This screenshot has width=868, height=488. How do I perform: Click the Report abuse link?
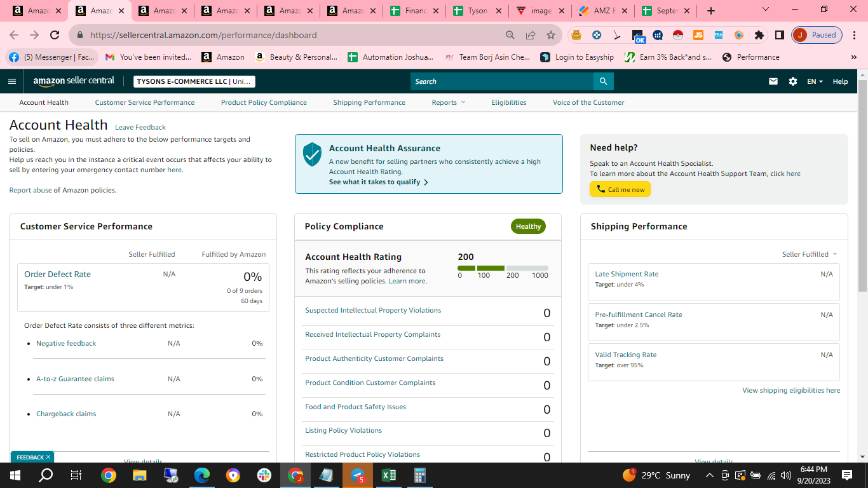tap(31, 190)
